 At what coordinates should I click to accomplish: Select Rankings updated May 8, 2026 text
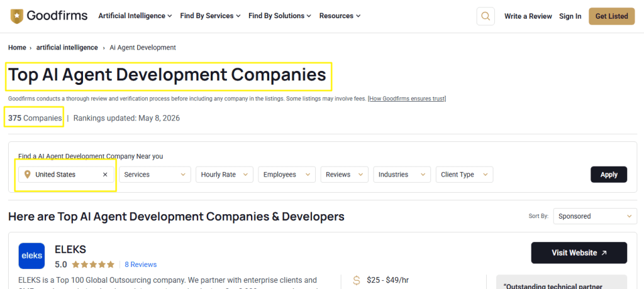pos(126,118)
